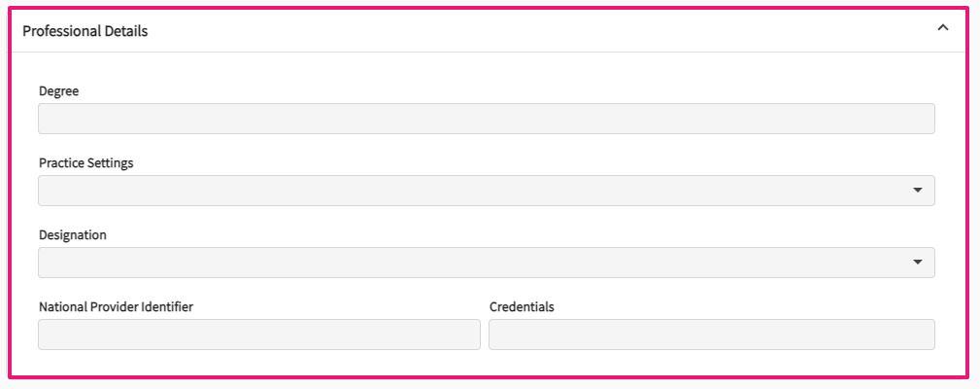Focus the National Provider Identifier field

point(258,335)
